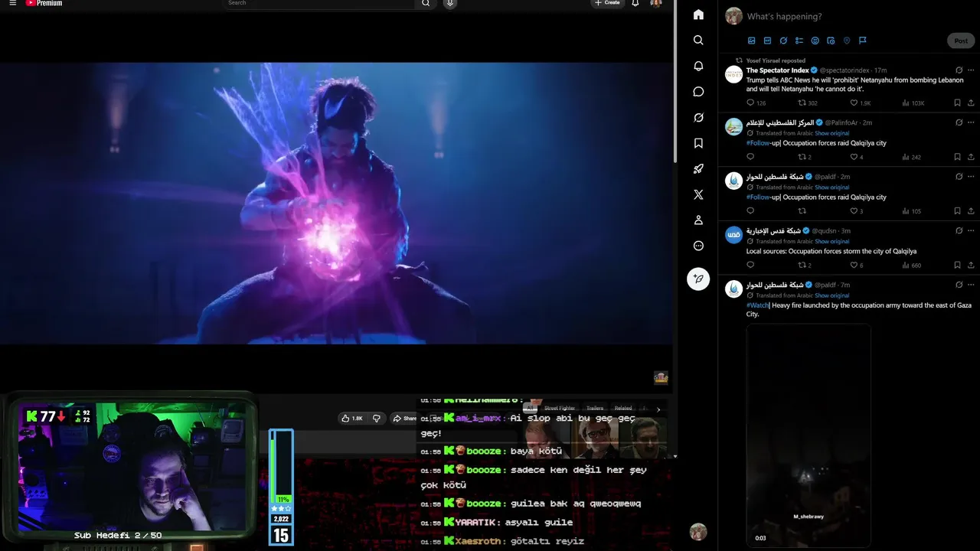The height and width of the screenshot is (551, 980).
Task: Like the YouTube video with 1.8K likes
Action: tap(352, 418)
